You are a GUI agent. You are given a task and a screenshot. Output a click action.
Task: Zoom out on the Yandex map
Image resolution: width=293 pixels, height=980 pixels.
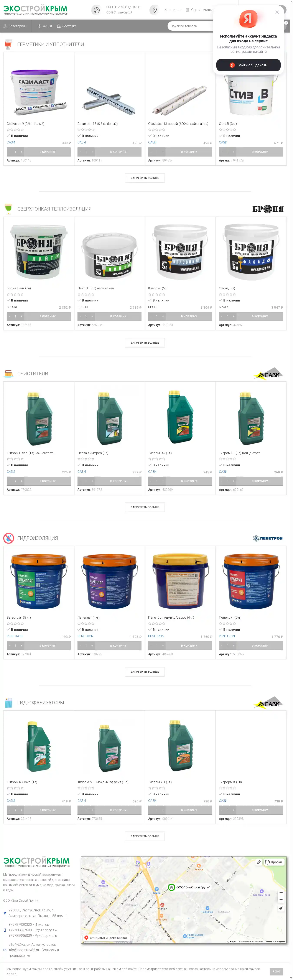[281, 900]
